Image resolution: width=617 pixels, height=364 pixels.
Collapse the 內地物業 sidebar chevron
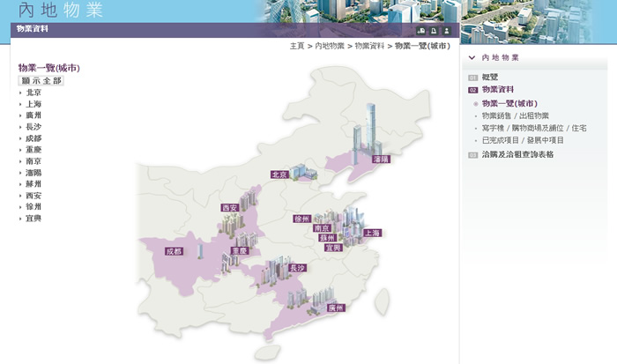(x=472, y=57)
